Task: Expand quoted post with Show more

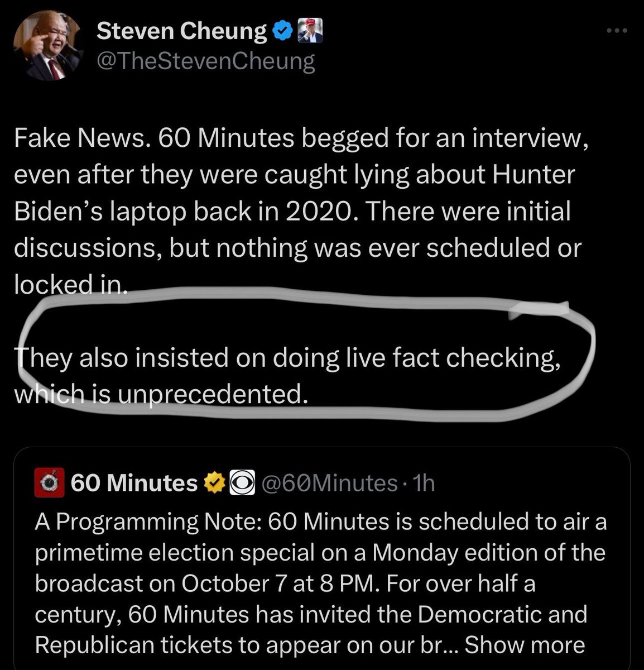Action: (x=525, y=645)
